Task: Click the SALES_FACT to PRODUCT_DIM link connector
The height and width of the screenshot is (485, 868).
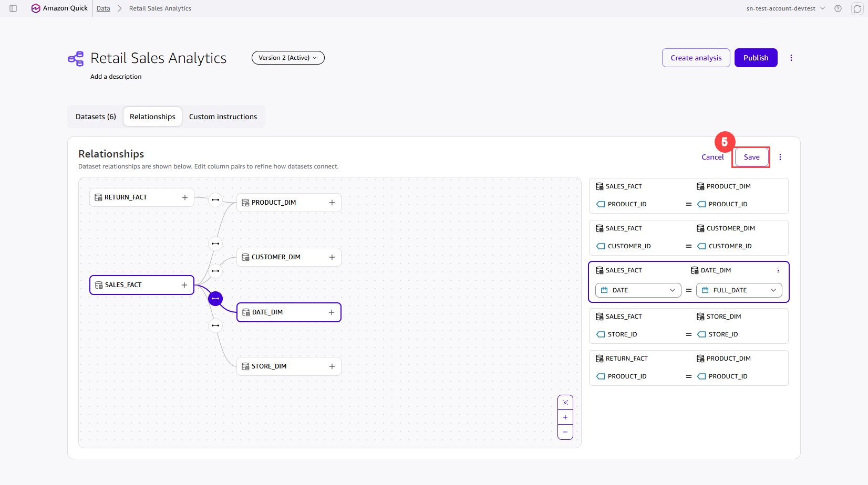Action: coord(215,244)
